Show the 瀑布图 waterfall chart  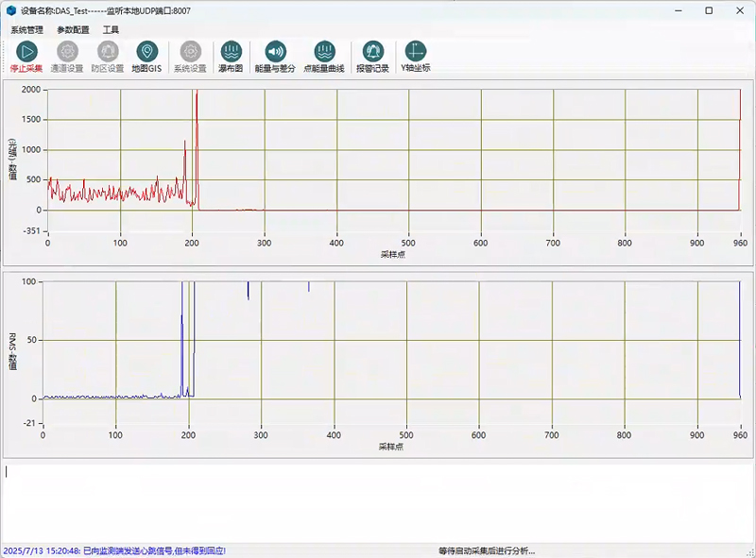coord(231,52)
